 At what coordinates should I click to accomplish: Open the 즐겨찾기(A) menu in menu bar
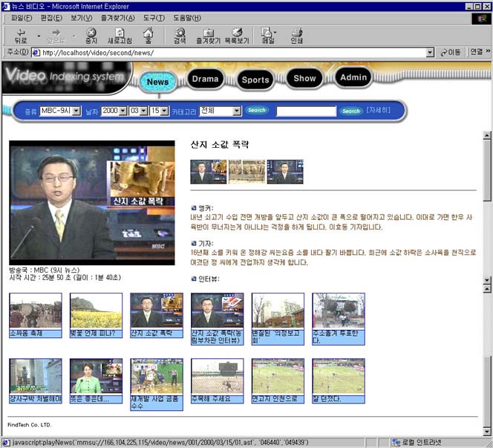118,17
